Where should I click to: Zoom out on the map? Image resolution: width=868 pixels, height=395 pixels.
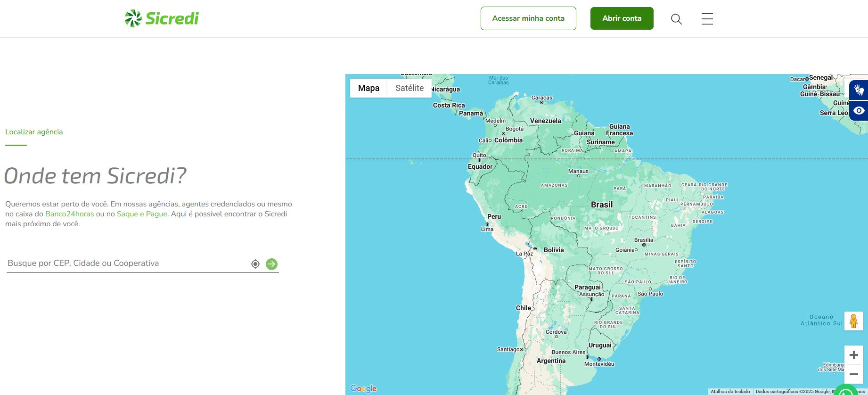coord(853,374)
